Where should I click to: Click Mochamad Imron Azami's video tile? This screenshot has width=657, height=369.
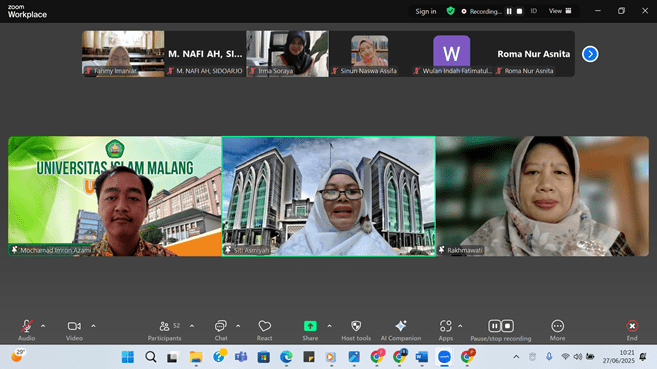pos(115,196)
